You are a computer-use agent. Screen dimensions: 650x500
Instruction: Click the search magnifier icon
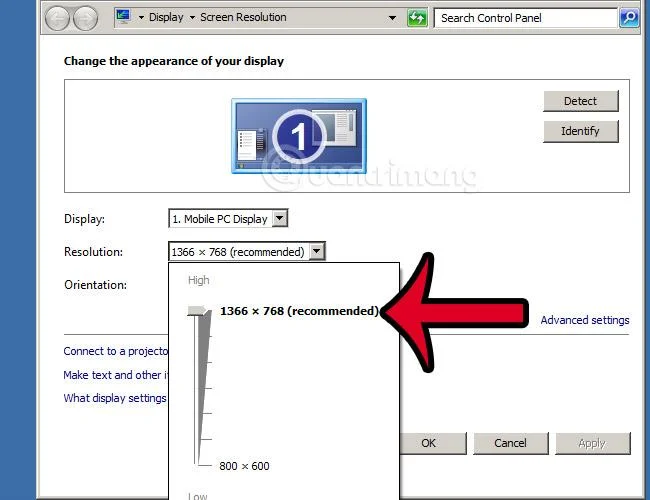point(629,17)
